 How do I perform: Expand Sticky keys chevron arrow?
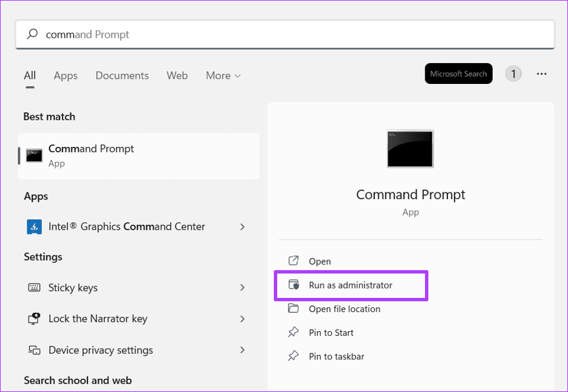[x=243, y=288]
